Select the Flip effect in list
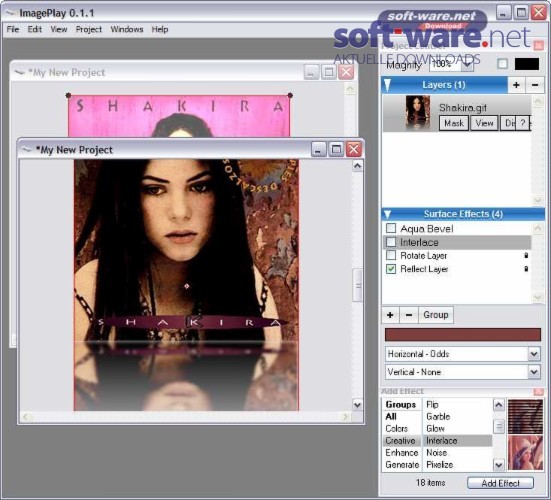 click(432, 404)
